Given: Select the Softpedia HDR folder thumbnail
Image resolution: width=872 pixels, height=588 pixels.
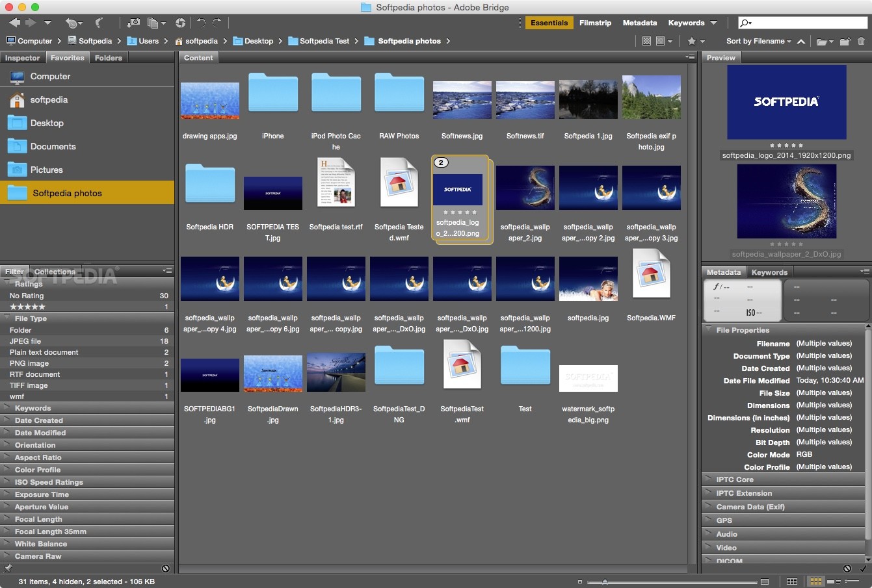Looking at the screenshot, I should pyautogui.click(x=209, y=185).
